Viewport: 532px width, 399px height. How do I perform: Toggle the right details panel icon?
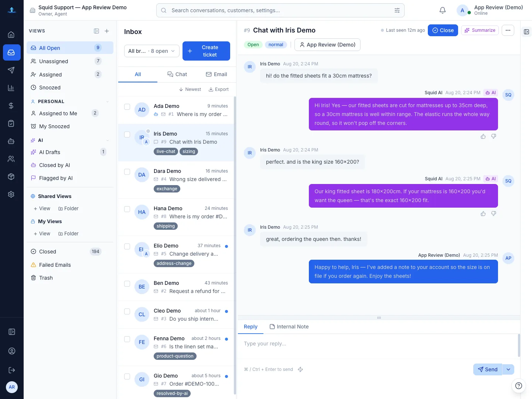[526, 32]
